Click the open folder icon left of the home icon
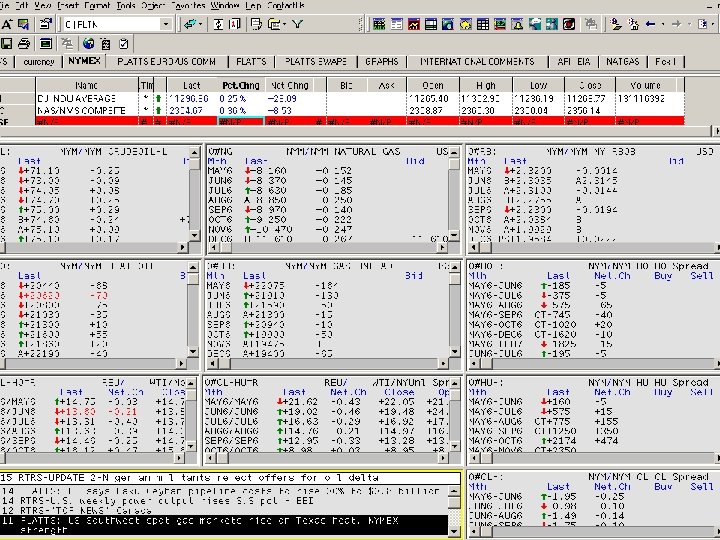This screenshot has width=720, height=540. [x=616, y=24]
